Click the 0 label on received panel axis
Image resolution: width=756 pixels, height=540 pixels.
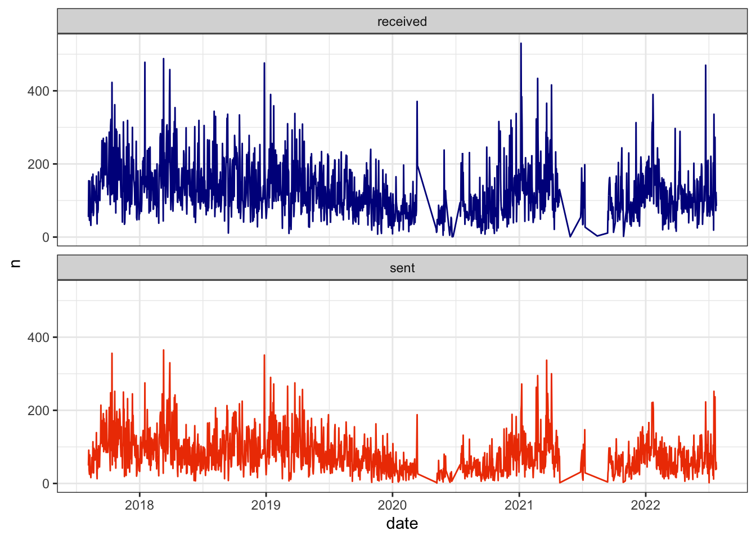coord(46,237)
